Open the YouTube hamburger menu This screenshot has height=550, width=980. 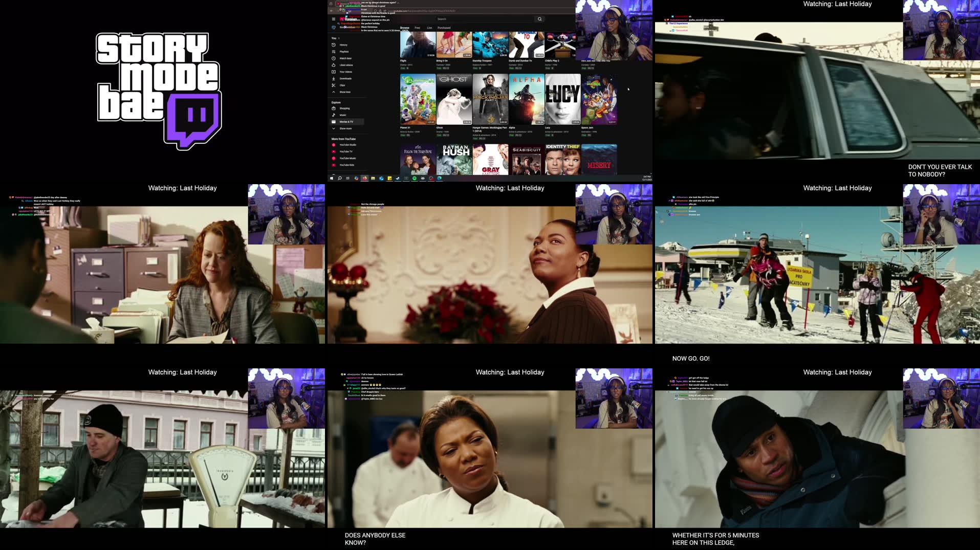coord(334,19)
